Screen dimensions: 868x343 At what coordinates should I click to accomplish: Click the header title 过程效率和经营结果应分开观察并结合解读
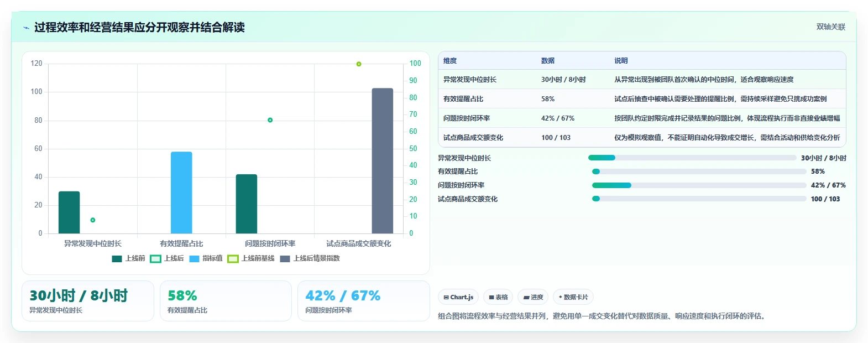(139, 28)
